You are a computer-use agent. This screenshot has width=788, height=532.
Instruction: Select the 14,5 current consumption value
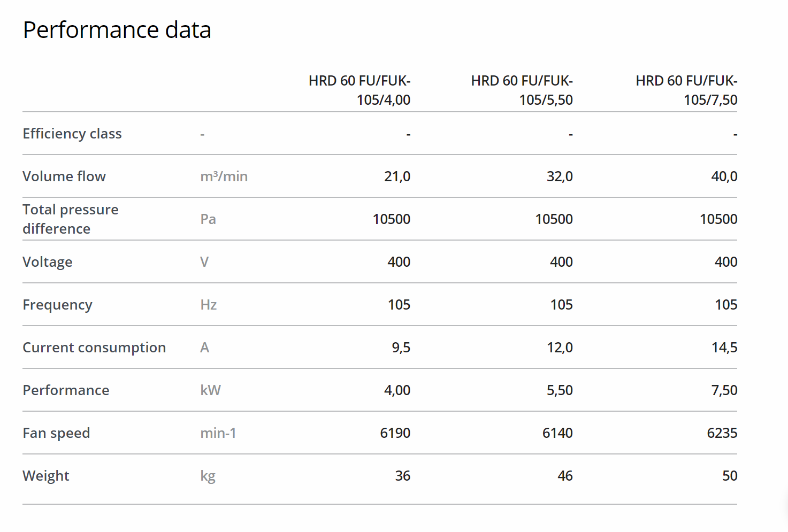pos(724,348)
